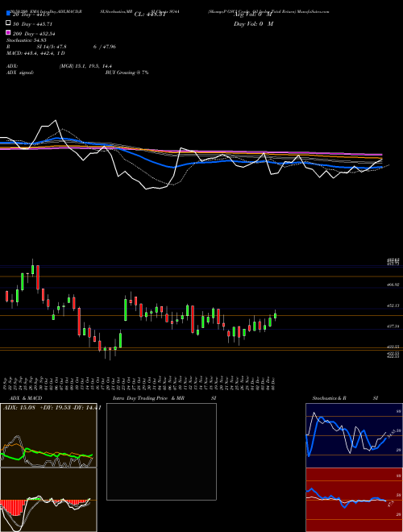Click the 'CL: 448.31' closing price label
This screenshot has height=532, width=403.
150,15
